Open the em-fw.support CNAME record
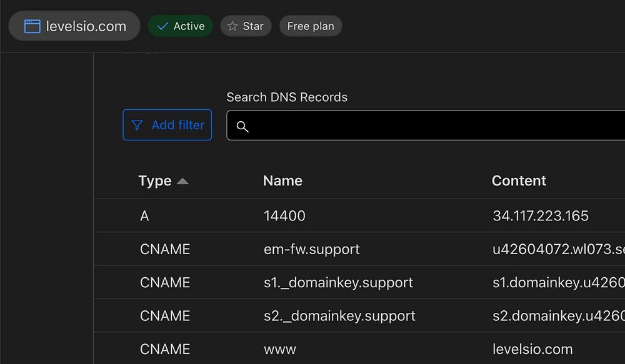Screen dimensions: 625x364 pos(311,249)
